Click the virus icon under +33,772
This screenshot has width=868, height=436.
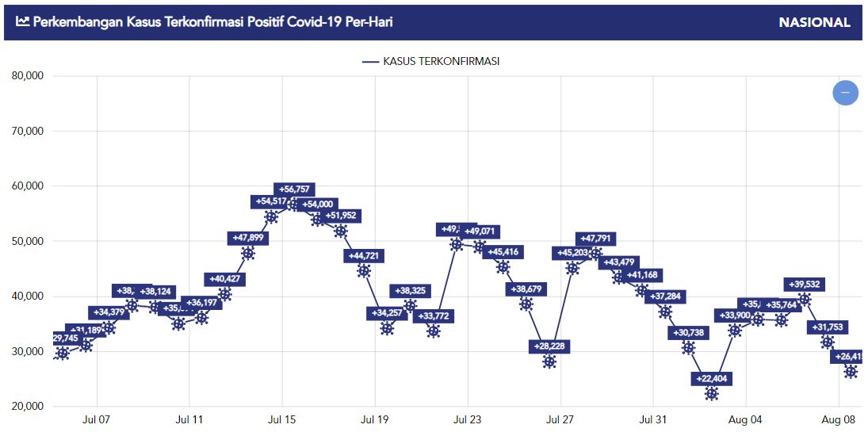pyautogui.click(x=434, y=331)
